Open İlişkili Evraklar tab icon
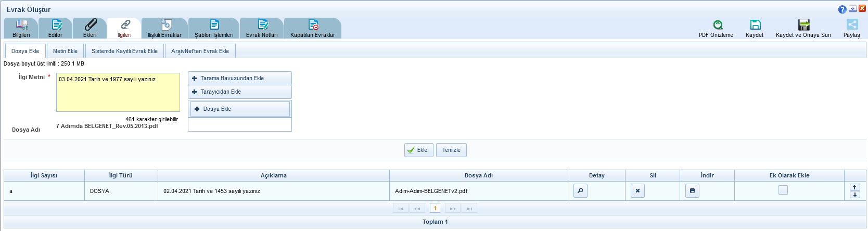 click(x=165, y=25)
